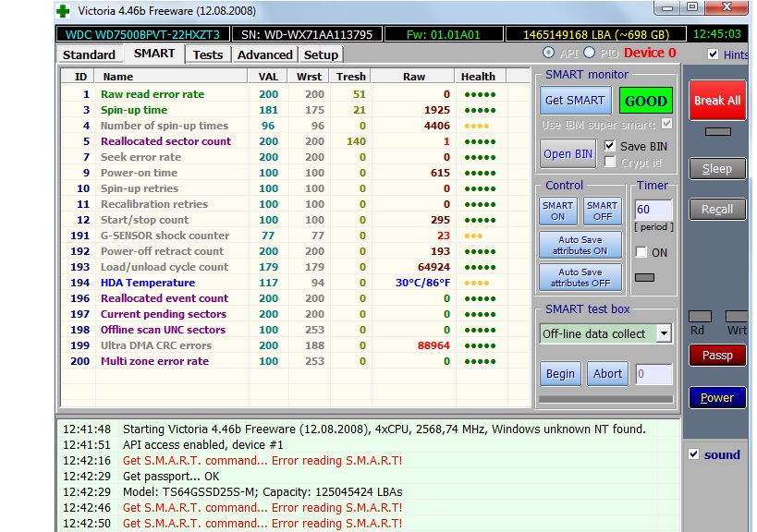Enable the Hints checkbox

(x=713, y=54)
